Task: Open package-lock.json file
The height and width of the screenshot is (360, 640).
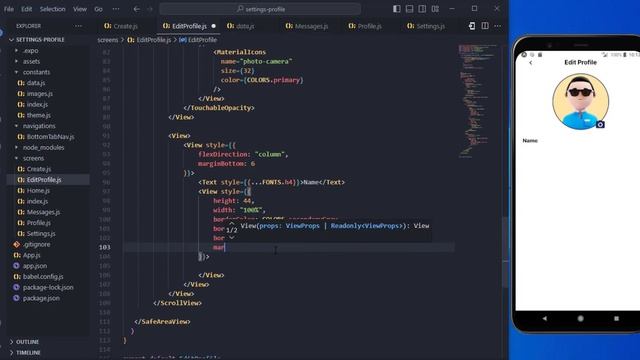Action: [x=48, y=287]
